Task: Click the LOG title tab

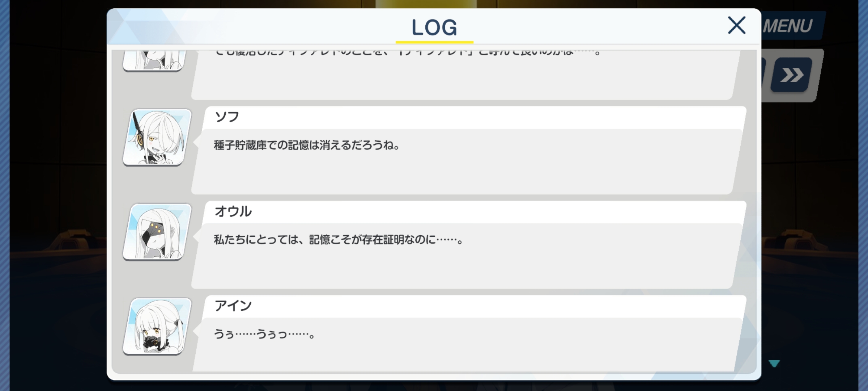Action: (x=434, y=28)
